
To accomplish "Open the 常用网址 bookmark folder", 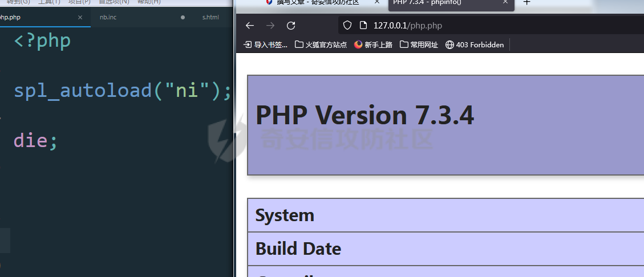I will click(419, 44).
